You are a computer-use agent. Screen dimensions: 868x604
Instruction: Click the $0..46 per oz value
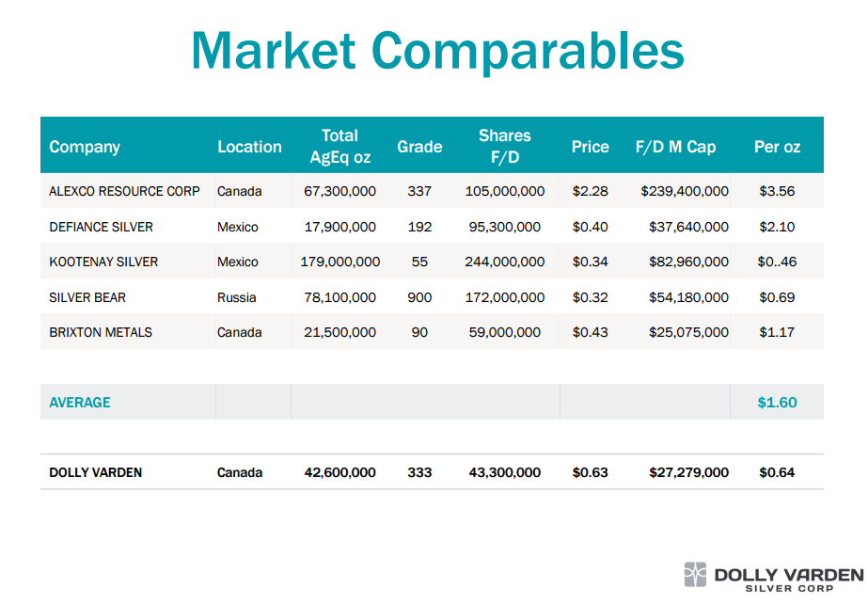(x=777, y=262)
